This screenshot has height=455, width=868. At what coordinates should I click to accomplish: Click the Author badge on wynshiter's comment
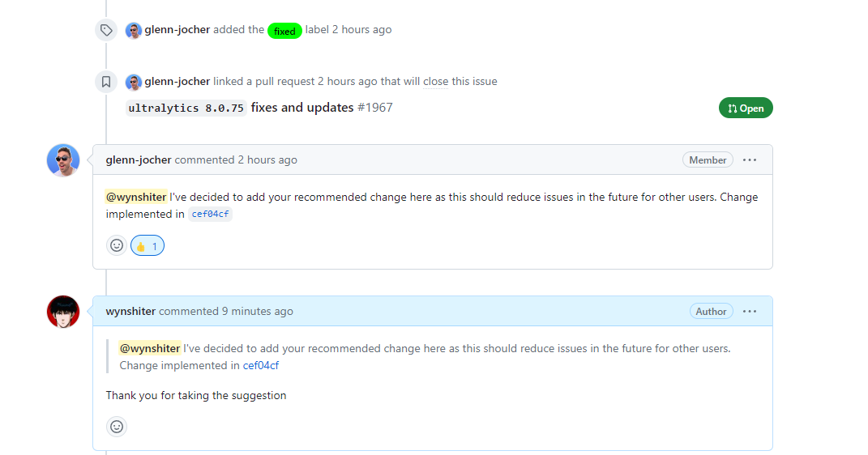click(x=711, y=311)
